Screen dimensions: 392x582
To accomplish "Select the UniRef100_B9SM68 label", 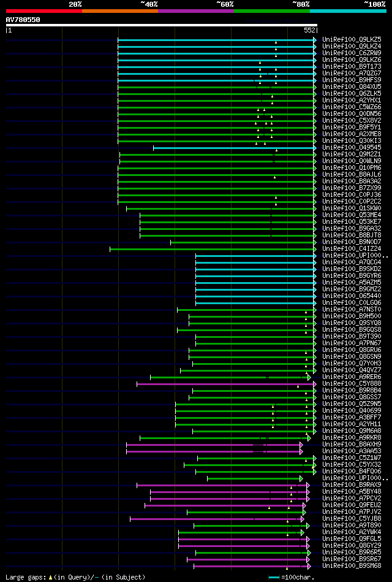I will pyautogui.click(x=352, y=567).
